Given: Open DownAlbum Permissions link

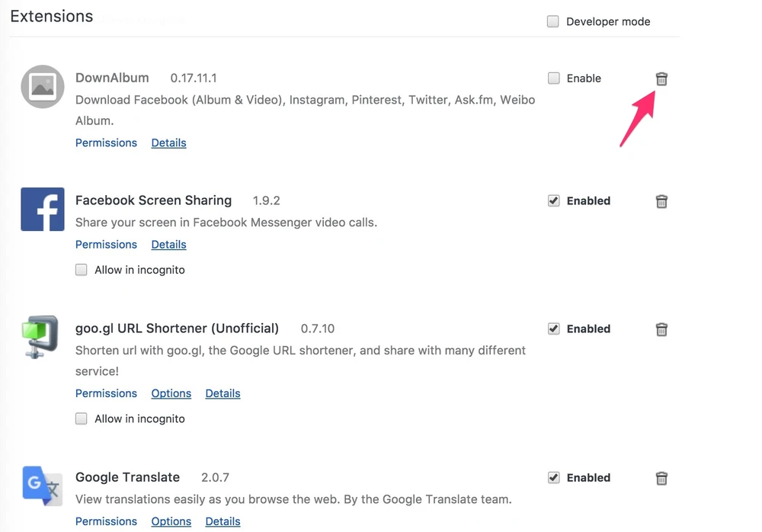Looking at the screenshot, I should coord(106,143).
